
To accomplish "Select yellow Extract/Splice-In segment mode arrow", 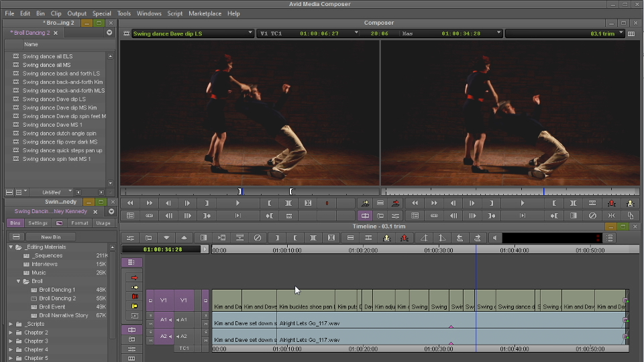I will [x=134, y=287].
